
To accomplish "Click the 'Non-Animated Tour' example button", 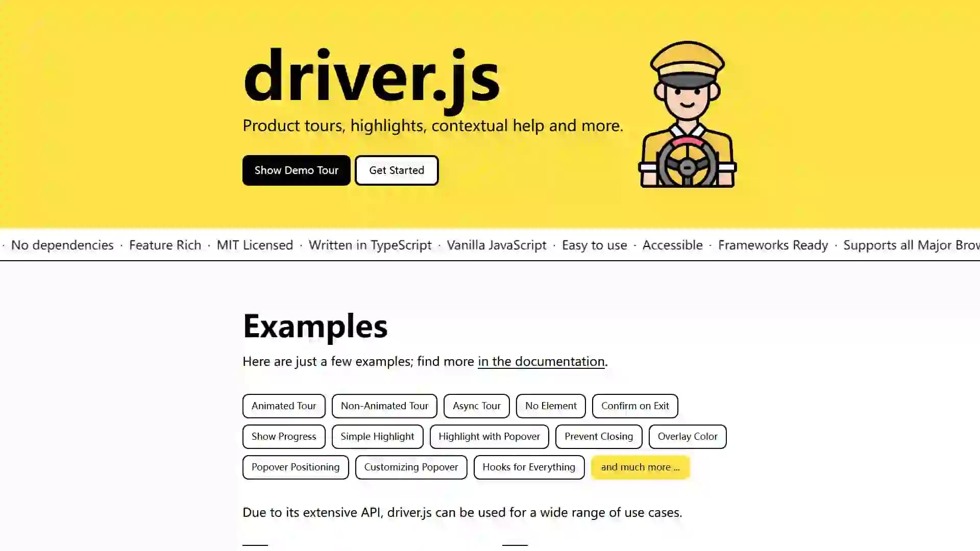I will coord(384,406).
